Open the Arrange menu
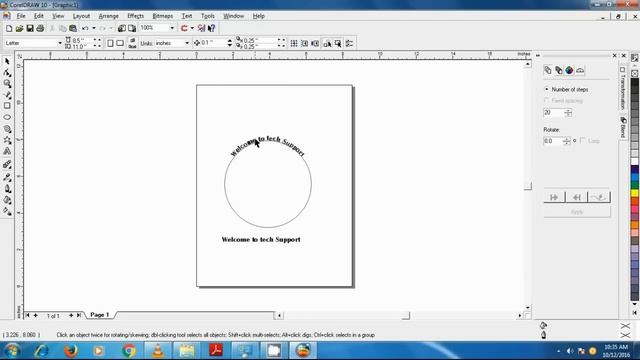The height and width of the screenshot is (360, 640). (x=109, y=16)
